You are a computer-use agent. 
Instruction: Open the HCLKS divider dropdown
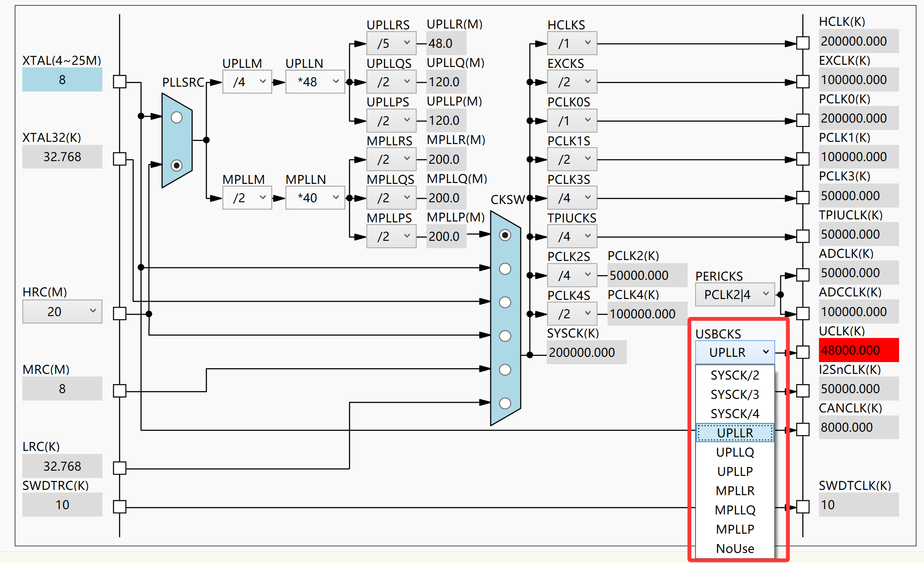[572, 43]
